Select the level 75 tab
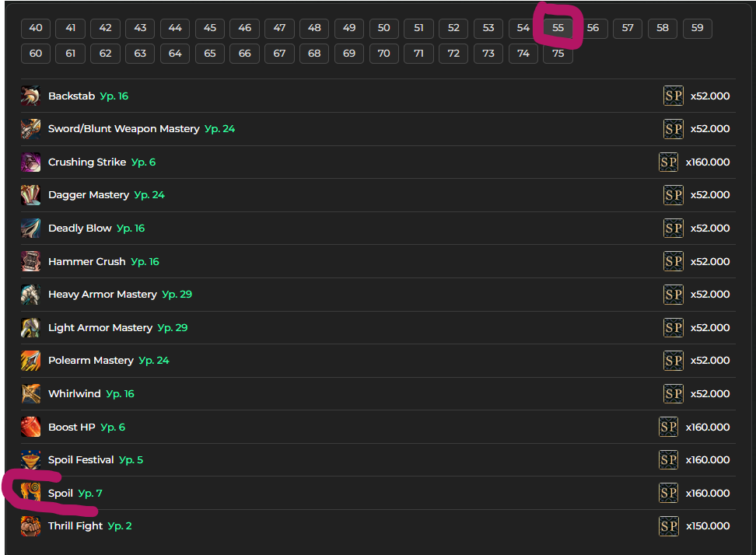756x555 pixels. tap(558, 54)
